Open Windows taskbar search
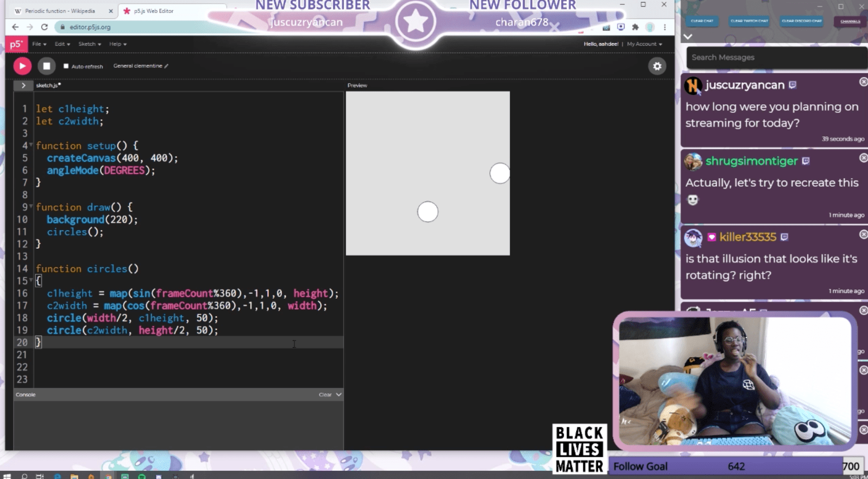Screen dimensions: 868x479 click(x=24, y=476)
